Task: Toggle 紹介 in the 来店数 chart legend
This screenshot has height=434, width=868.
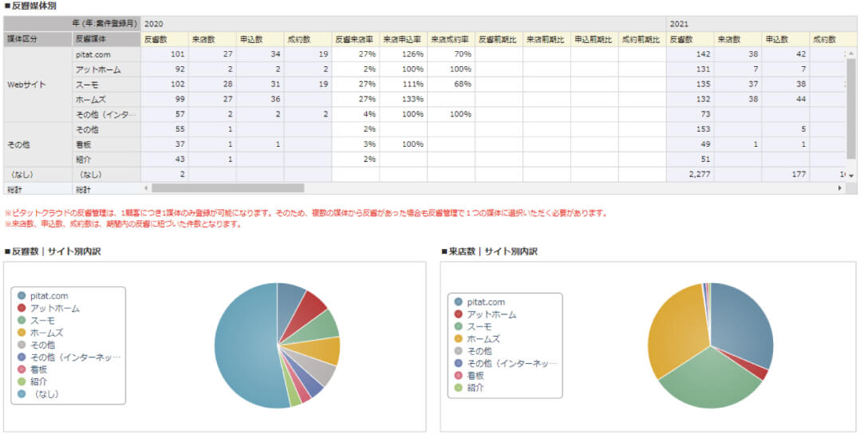Action: 469,388
